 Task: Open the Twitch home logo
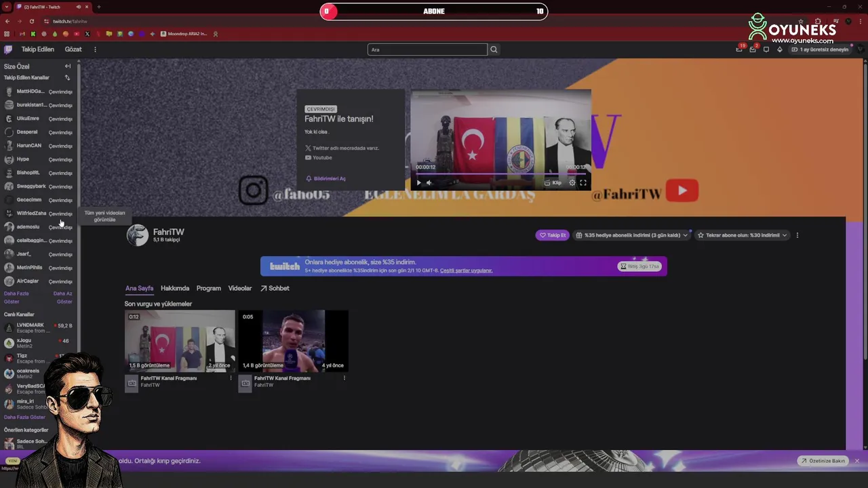coord(8,49)
